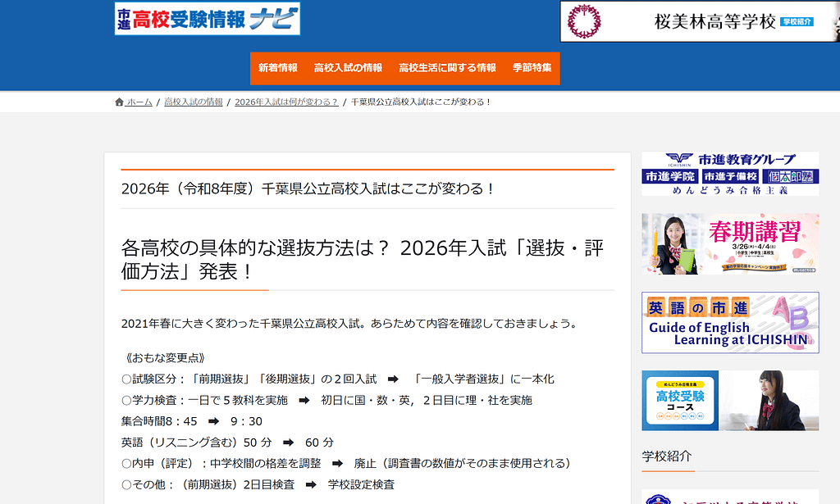Select 季節特集 in the navigation bar
Screen dimensions: 840x504
tap(532, 68)
